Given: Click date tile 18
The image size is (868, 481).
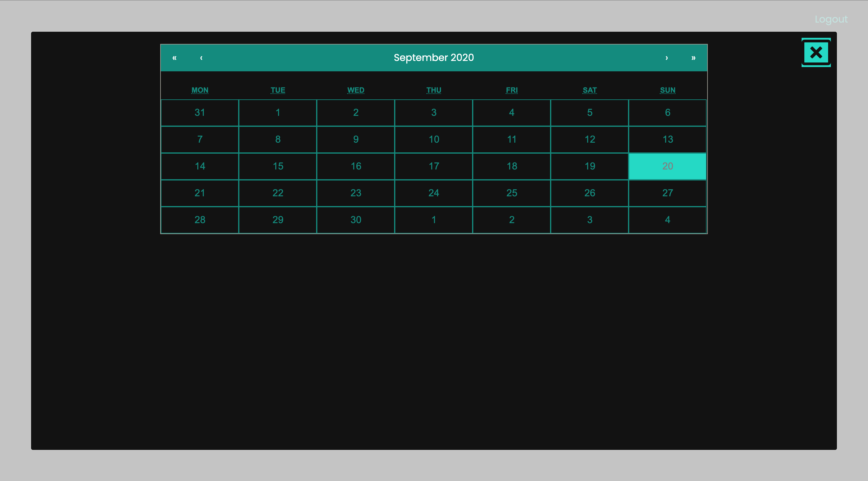Looking at the screenshot, I should coord(511,166).
